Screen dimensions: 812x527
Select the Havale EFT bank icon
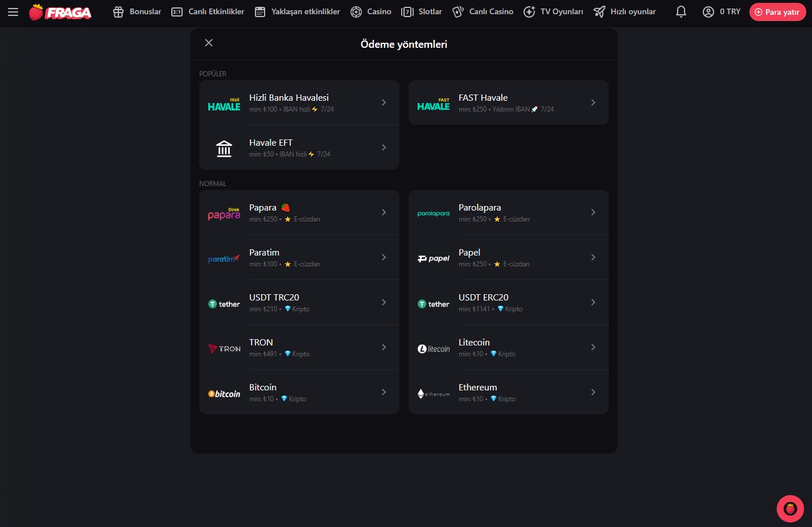pos(224,148)
